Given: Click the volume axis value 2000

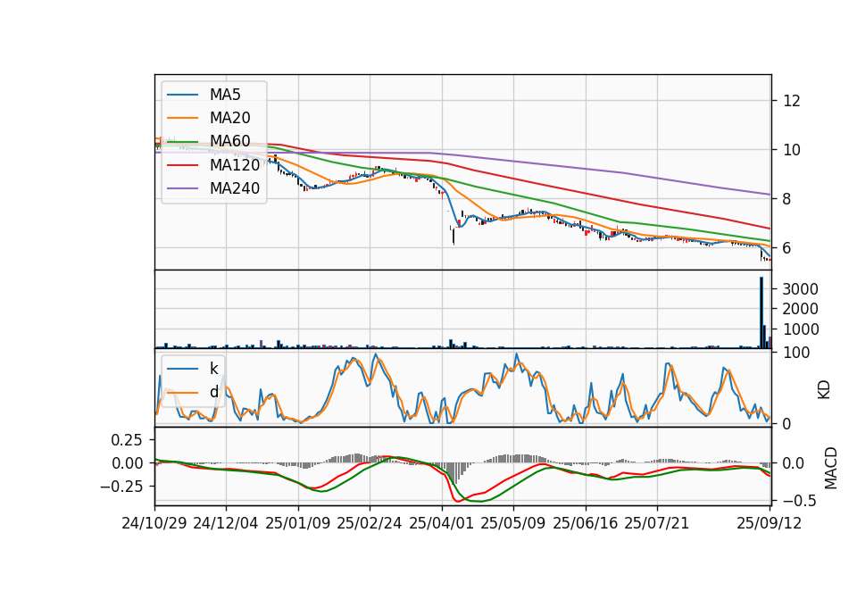Looking at the screenshot, I should pyautogui.click(x=800, y=310).
